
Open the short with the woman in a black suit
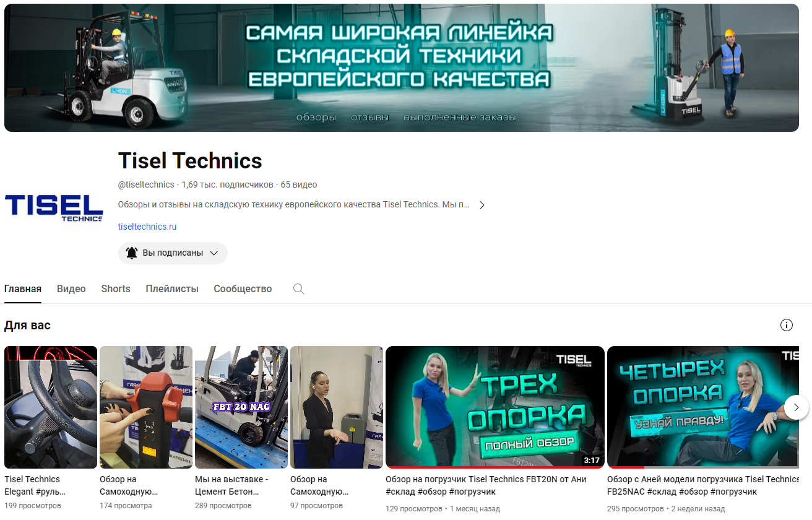tap(337, 407)
